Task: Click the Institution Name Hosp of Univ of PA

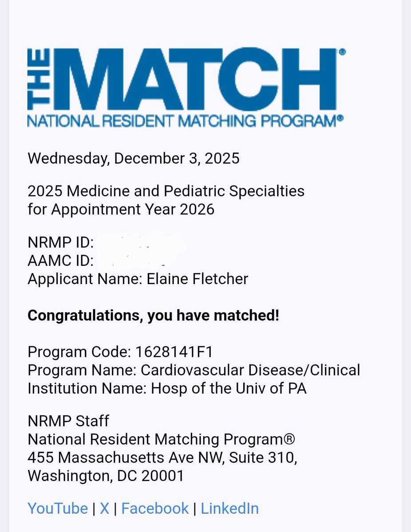Action: (167, 388)
